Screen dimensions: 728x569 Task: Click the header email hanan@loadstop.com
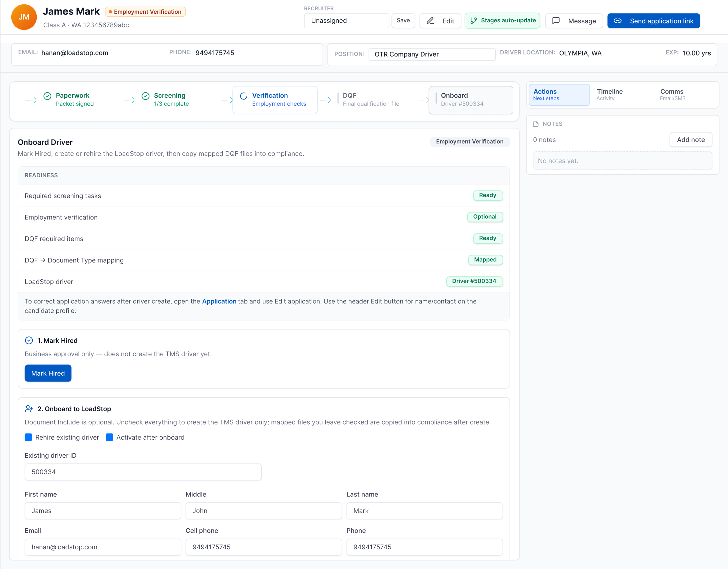(x=75, y=53)
